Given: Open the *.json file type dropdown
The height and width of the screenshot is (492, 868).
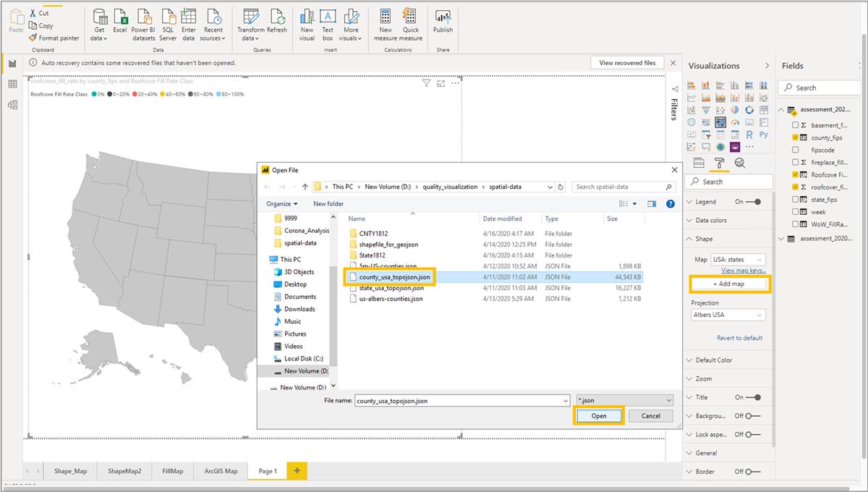Looking at the screenshot, I should (625, 400).
